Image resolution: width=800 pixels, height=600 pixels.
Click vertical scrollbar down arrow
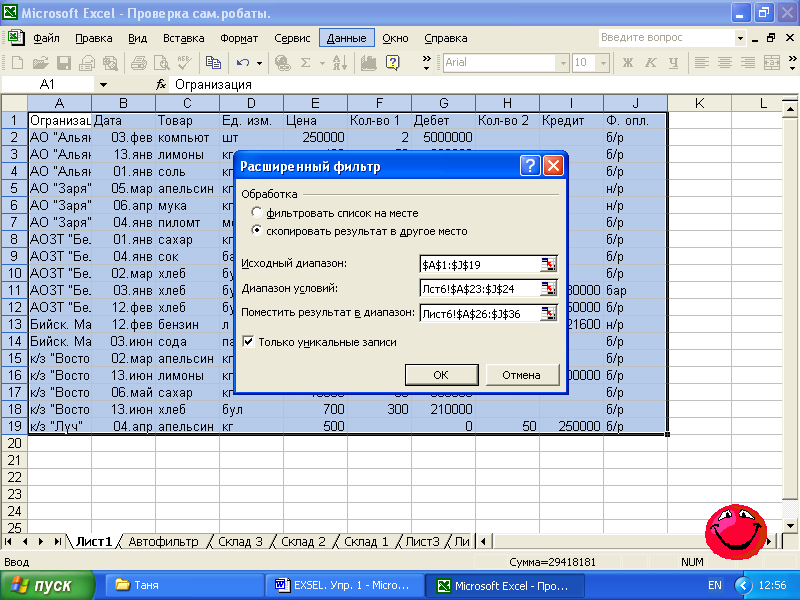790,526
